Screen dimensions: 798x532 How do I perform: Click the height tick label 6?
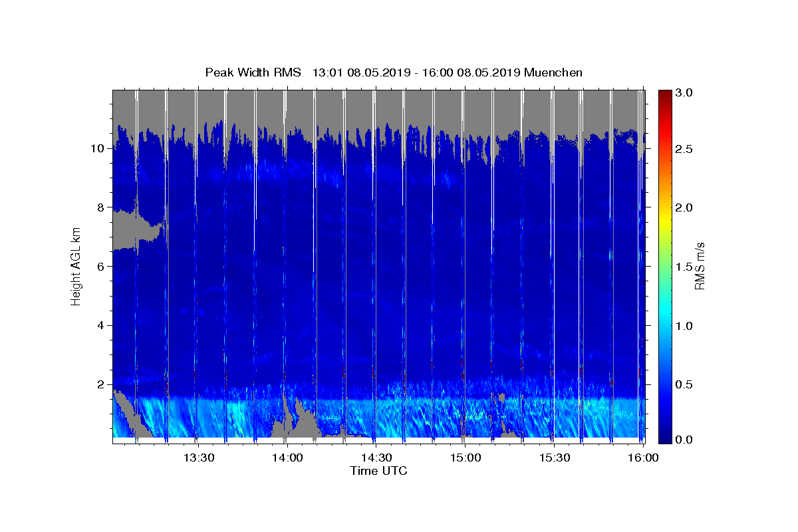(x=100, y=267)
